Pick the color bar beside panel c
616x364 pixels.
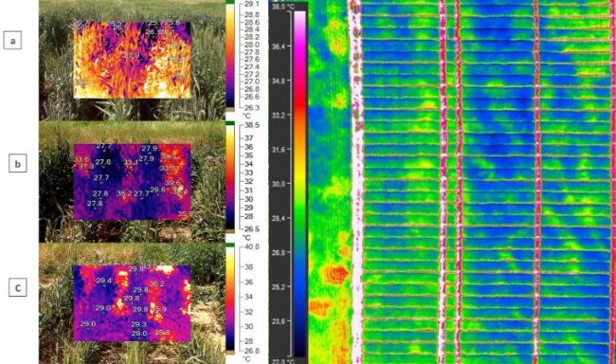(230, 299)
